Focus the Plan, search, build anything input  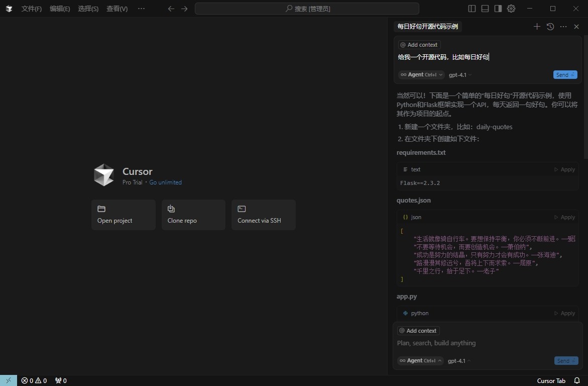click(487, 343)
